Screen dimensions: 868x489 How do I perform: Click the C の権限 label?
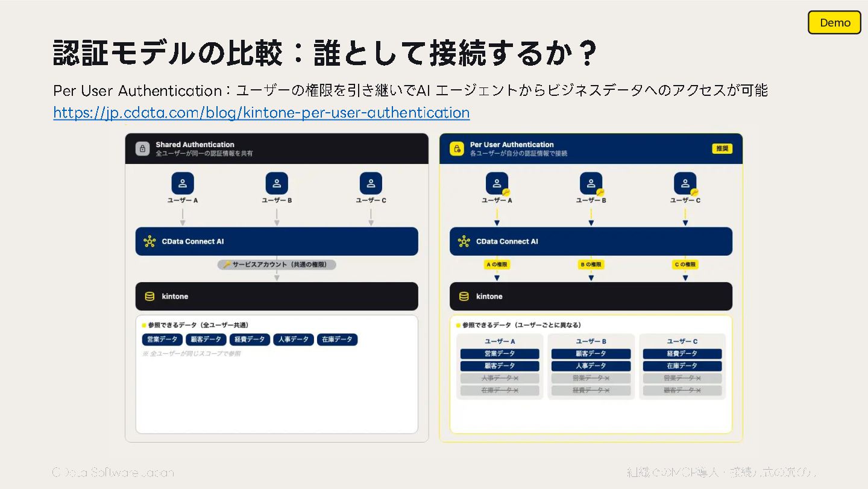point(685,264)
